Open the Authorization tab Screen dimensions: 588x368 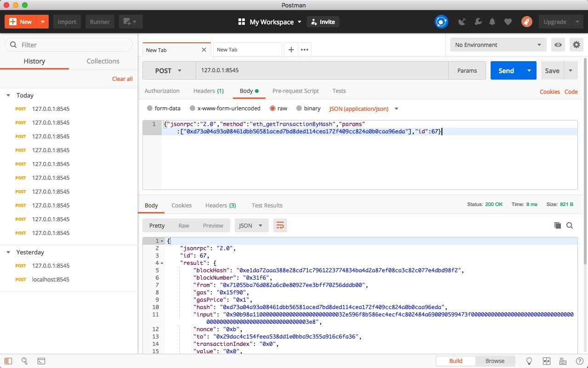[162, 91]
